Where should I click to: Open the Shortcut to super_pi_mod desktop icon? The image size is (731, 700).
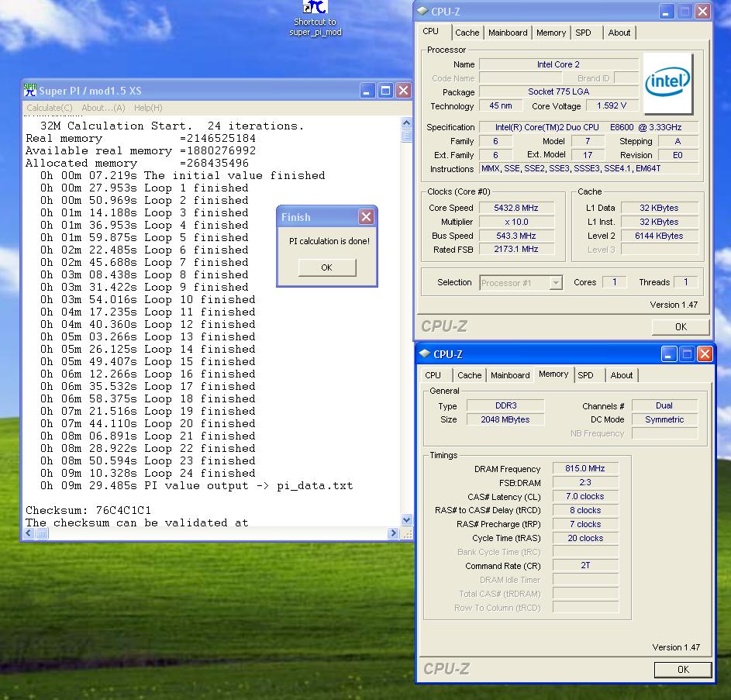point(316,19)
